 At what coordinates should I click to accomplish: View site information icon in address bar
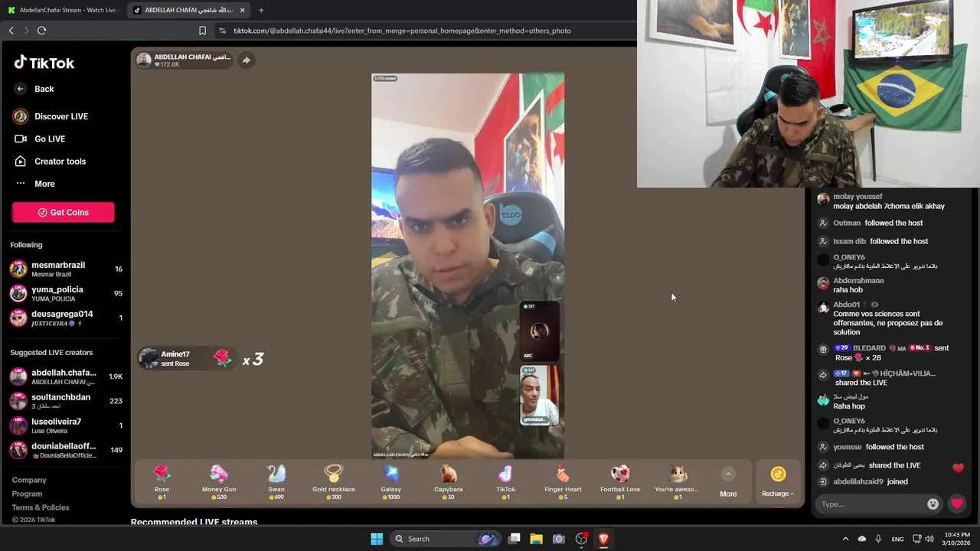222,31
